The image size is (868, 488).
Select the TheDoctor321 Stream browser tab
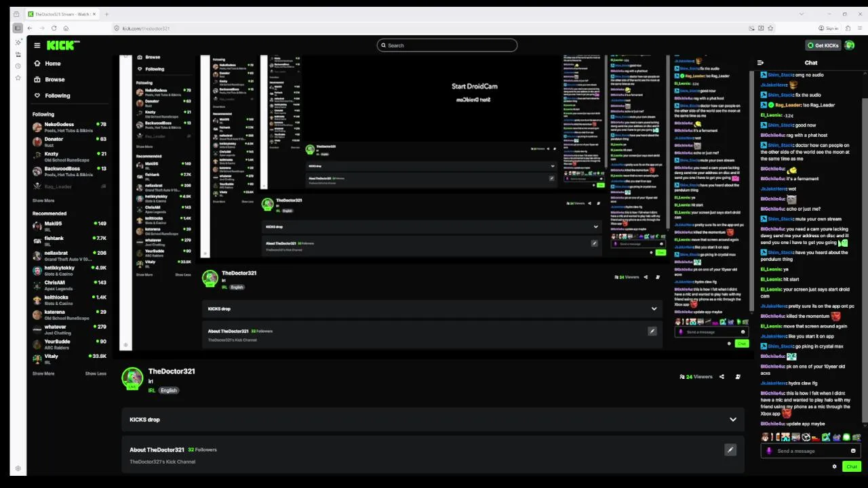[61, 14]
